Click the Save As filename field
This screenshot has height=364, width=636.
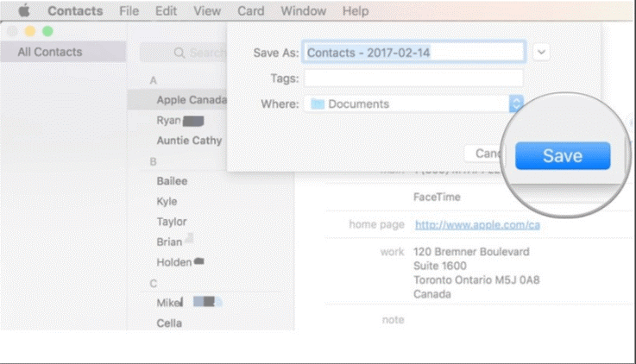click(413, 53)
